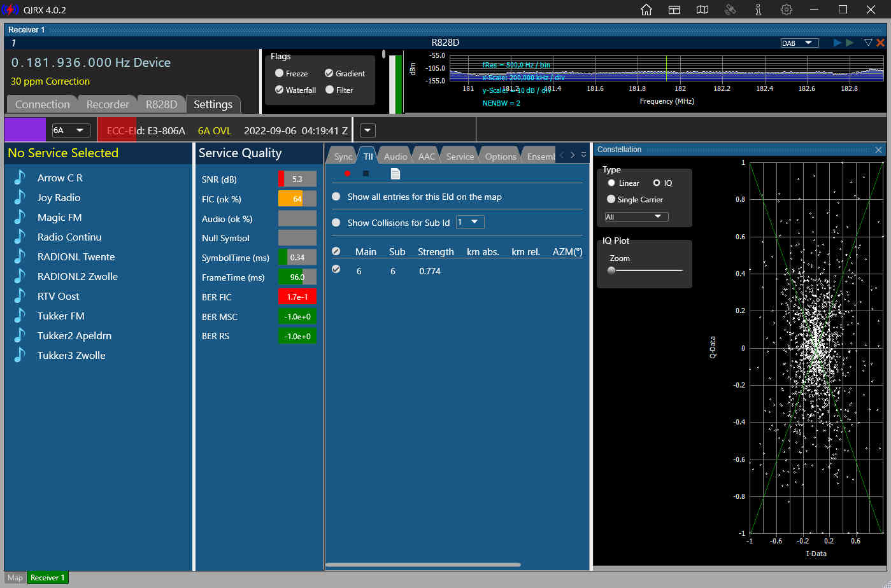Open the Home icon in title bar
This screenshot has width=891, height=588.
tap(646, 10)
